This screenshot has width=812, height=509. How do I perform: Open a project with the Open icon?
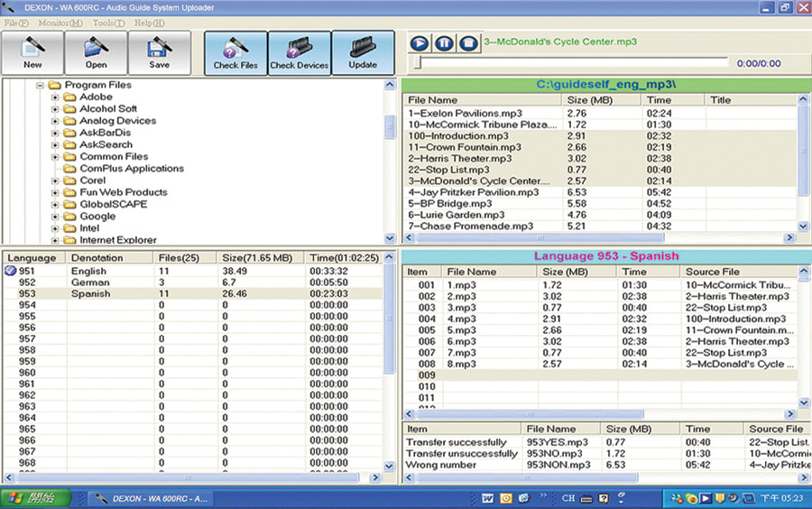[97, 52]
